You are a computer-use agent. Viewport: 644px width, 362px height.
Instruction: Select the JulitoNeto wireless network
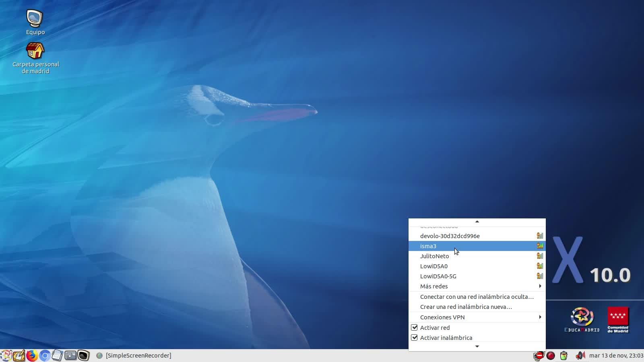(x=435, y=256)
